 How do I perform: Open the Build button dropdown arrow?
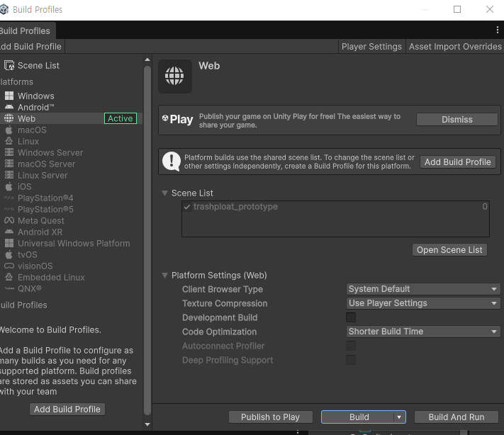pos(399,417)
